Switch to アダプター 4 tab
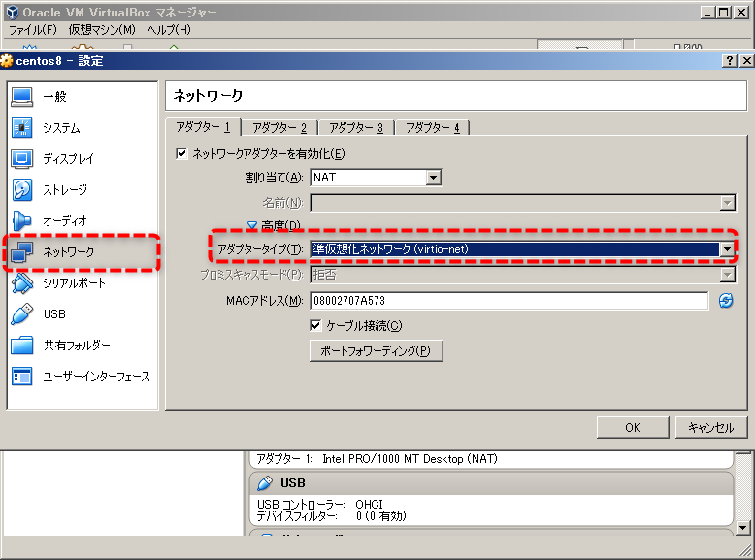Screen dimensions: 755x560 (x=433, y=127)
